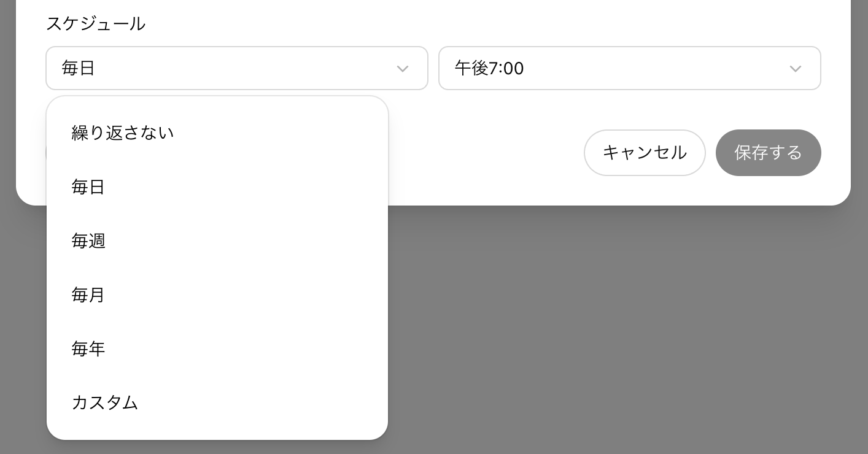Click the スケジュール section label
This screenshot has height=454, width=868.
click(x=96, y=24)
